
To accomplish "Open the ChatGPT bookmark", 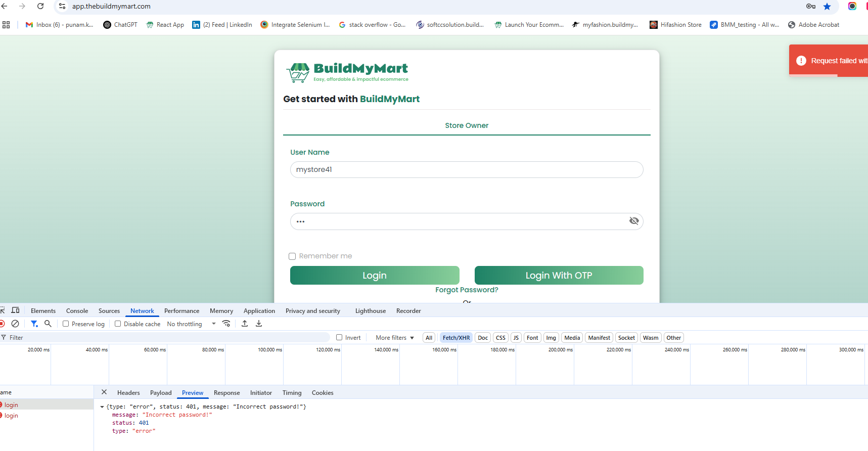I will click(120, 24).
